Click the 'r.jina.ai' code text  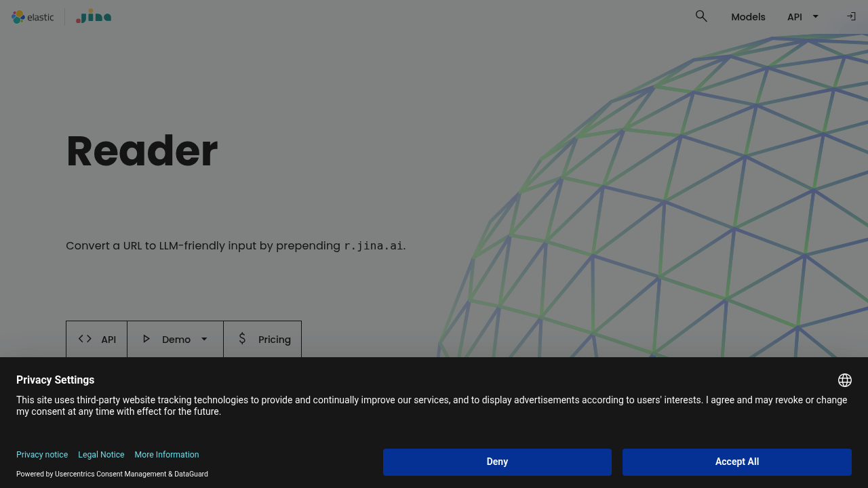[x=374, y=245]
